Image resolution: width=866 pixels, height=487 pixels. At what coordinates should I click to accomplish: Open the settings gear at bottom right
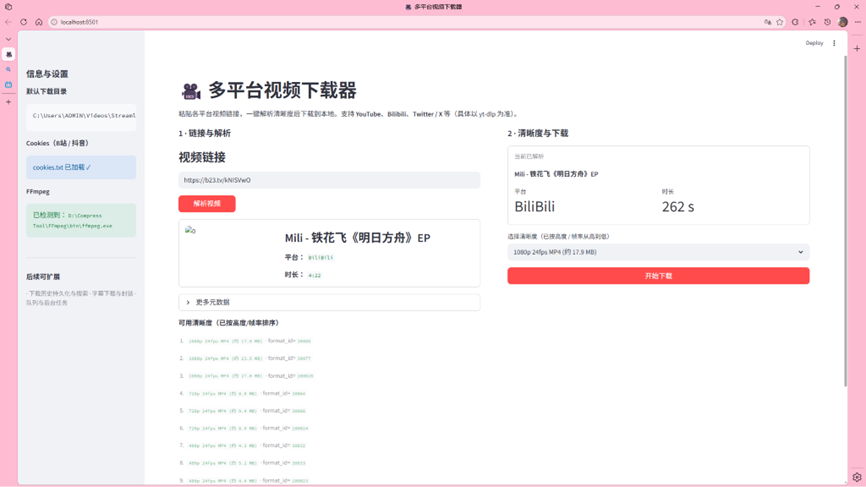point(857,477)
